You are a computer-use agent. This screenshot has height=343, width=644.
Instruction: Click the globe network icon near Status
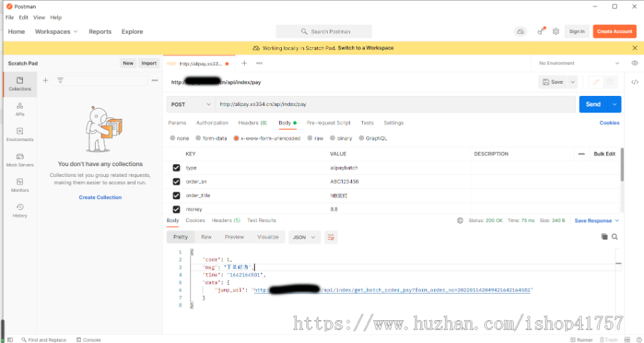pos(460,221)
